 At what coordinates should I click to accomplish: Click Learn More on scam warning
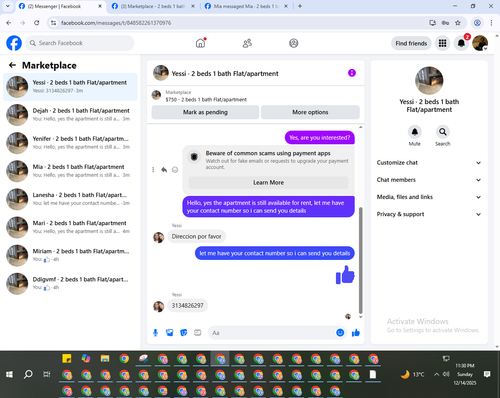[268, 183]
